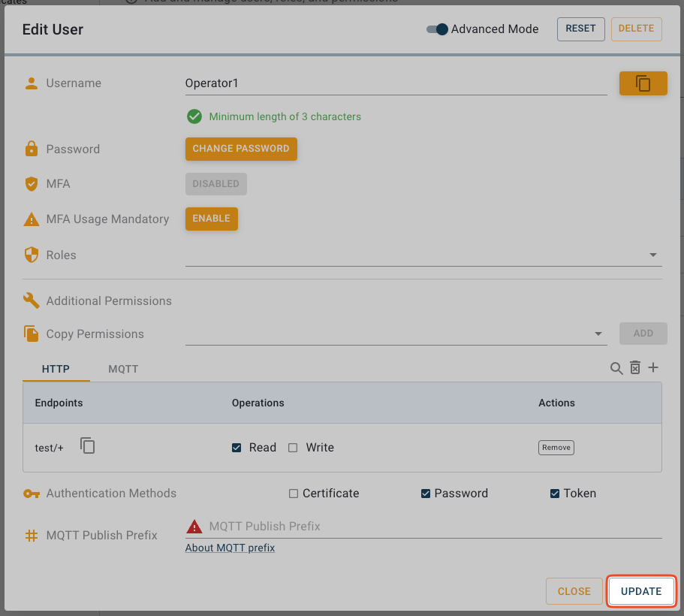This screenshot has height=616, width=684.
Task: Click the Username text field
Action: tap(396, 83)
